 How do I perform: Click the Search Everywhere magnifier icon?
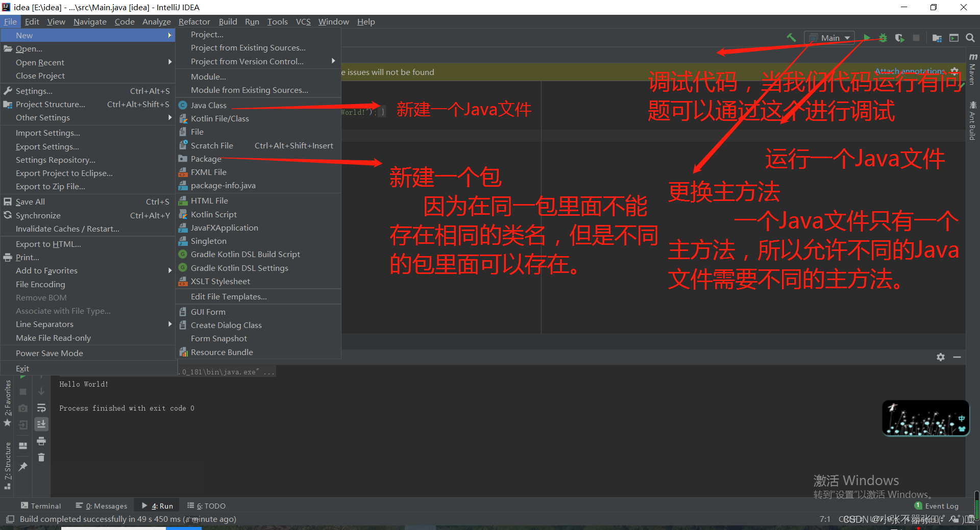(970, 38)
